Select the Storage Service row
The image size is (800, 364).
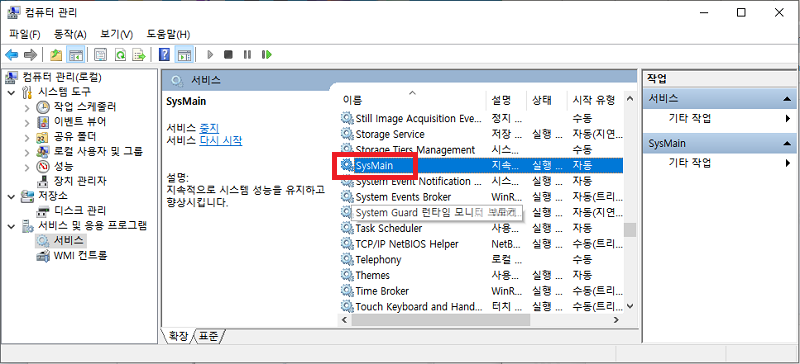(x=481, y=134)
